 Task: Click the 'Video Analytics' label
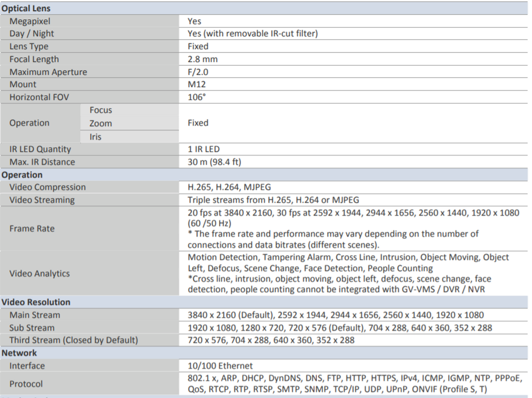[39, 273]
